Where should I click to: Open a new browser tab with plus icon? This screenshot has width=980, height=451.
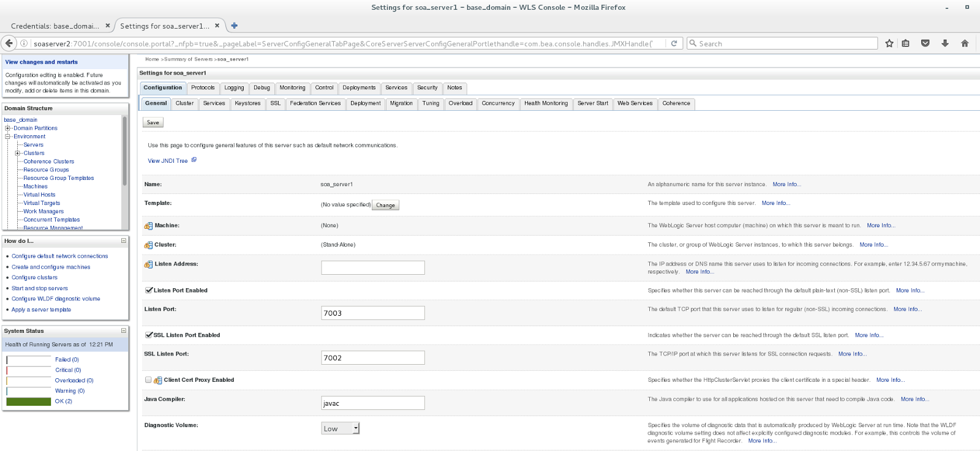[x=234, y=26]
